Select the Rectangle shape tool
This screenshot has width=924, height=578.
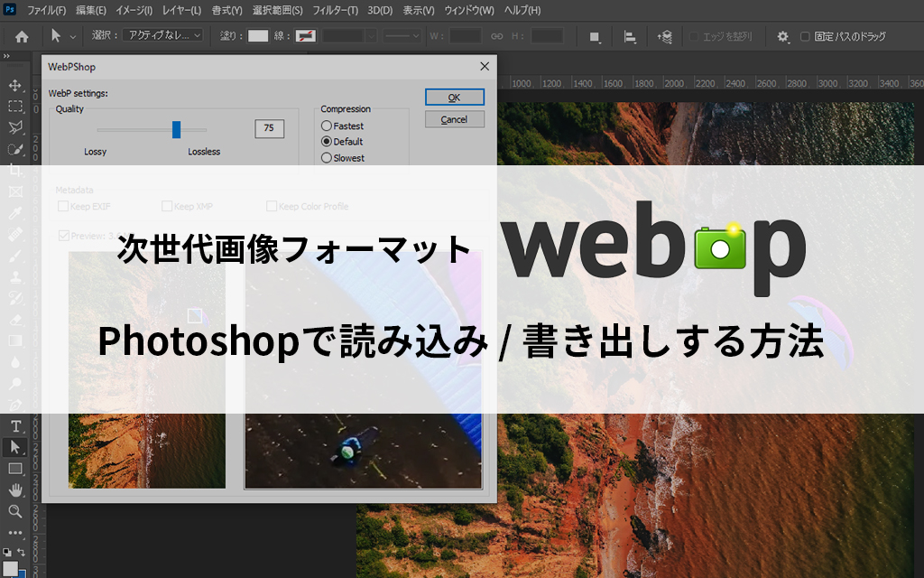click(x=15, y=469)
